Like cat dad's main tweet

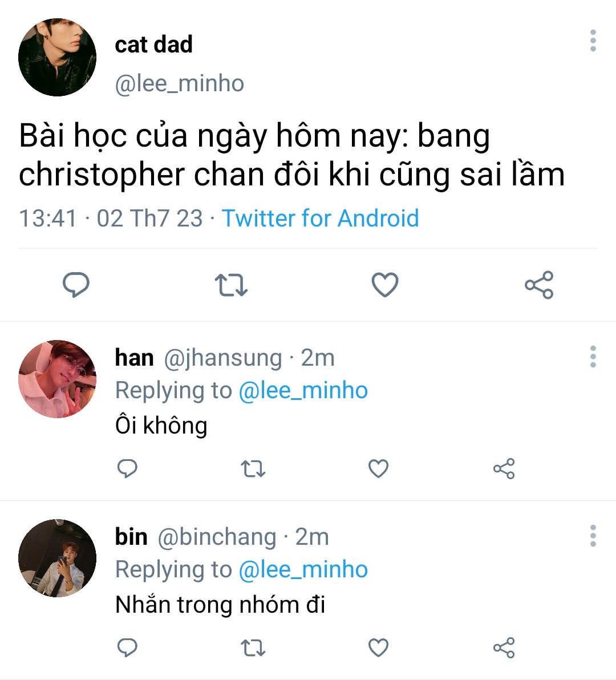(385, 285)
